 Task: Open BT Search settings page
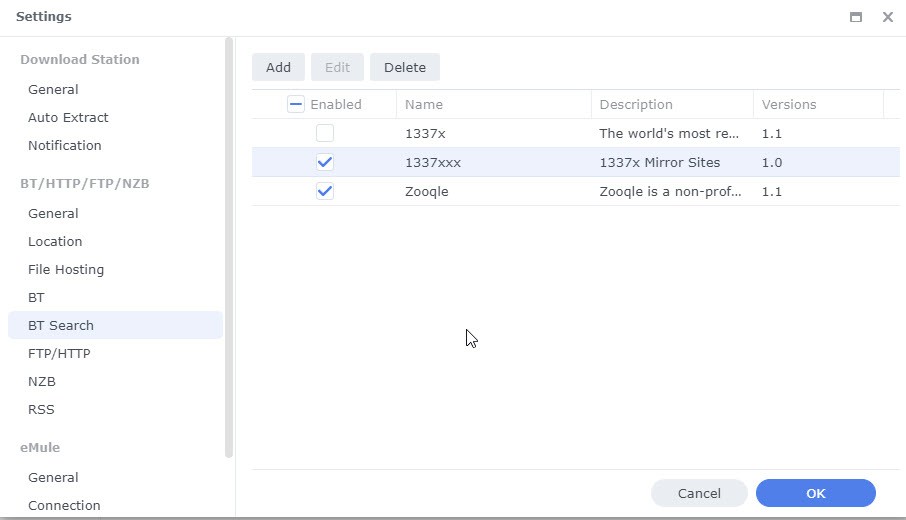[61, 325]
